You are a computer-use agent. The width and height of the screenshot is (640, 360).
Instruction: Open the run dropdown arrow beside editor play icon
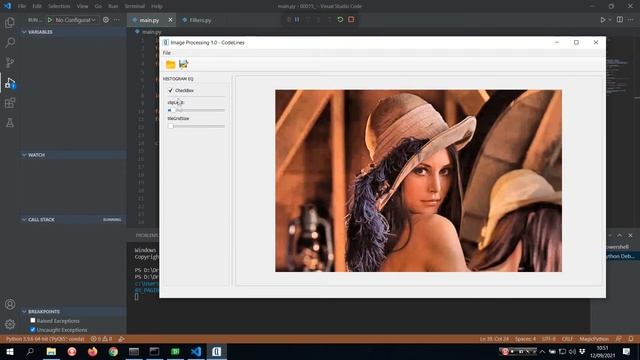point(610,20)
